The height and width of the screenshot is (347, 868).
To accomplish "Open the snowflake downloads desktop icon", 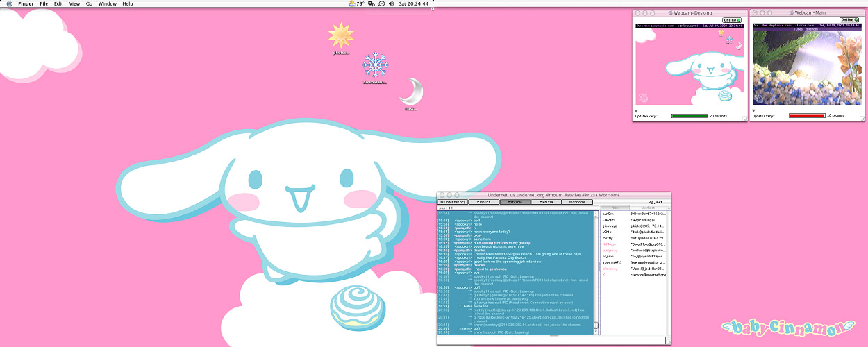I will pyautogui.click(x=375, y=65).
